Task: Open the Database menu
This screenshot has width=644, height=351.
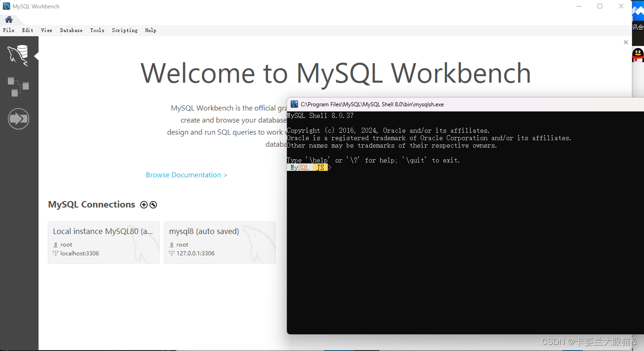Action: [x=72, y=30]
